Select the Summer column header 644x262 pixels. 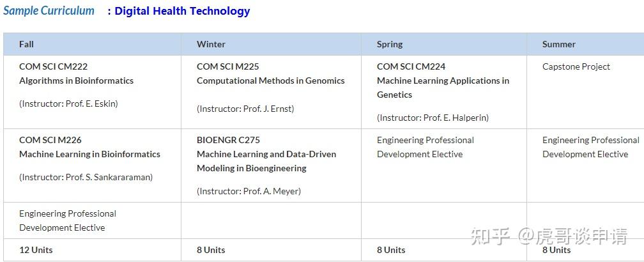tap(559, 44)
